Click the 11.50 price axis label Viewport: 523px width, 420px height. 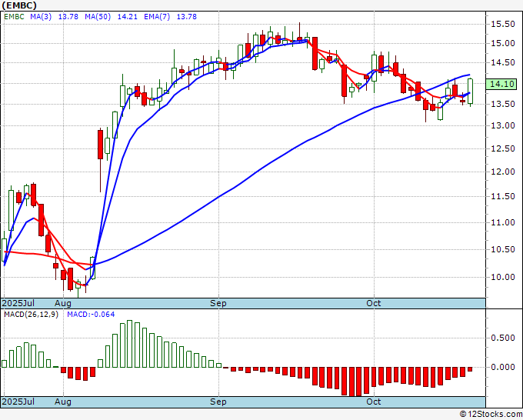503,196
